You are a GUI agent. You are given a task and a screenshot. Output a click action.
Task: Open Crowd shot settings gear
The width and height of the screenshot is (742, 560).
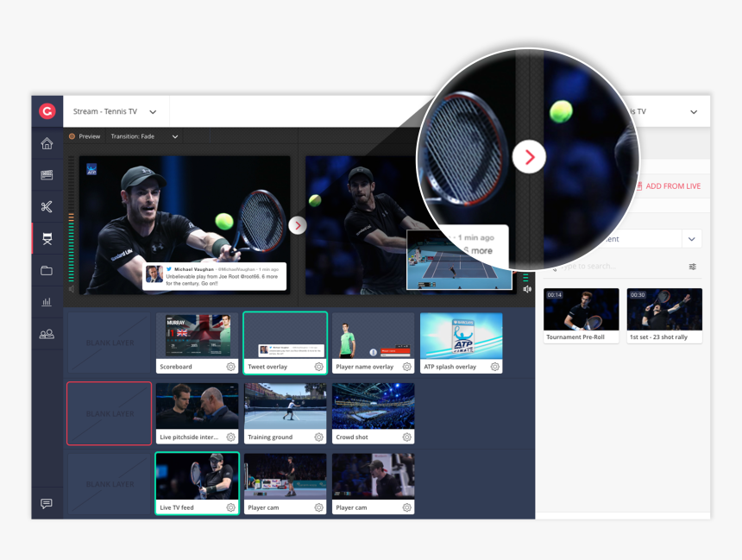(x=407, y=437)
